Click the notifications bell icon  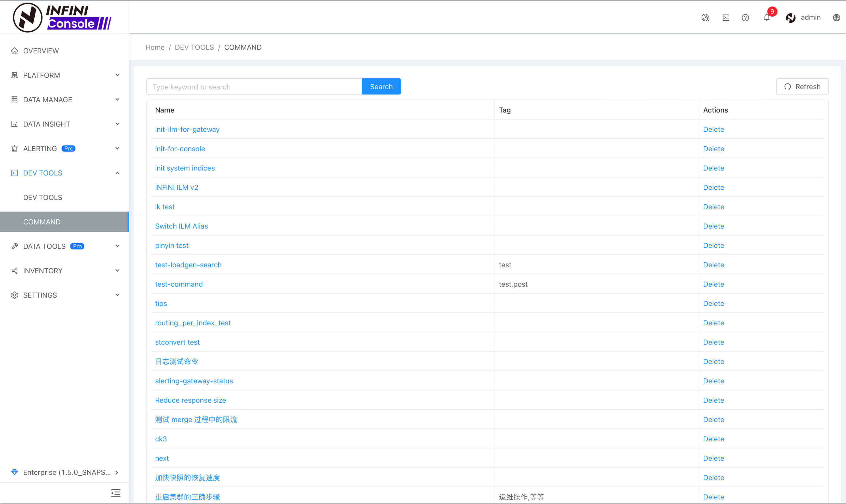point(767,17)
